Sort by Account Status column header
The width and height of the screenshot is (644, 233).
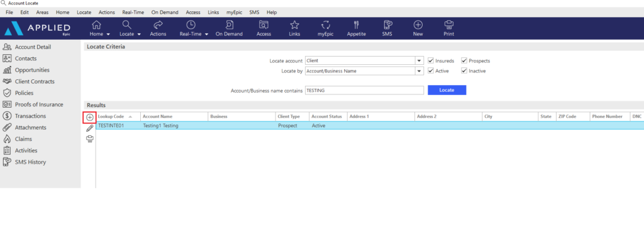point(328,116)
